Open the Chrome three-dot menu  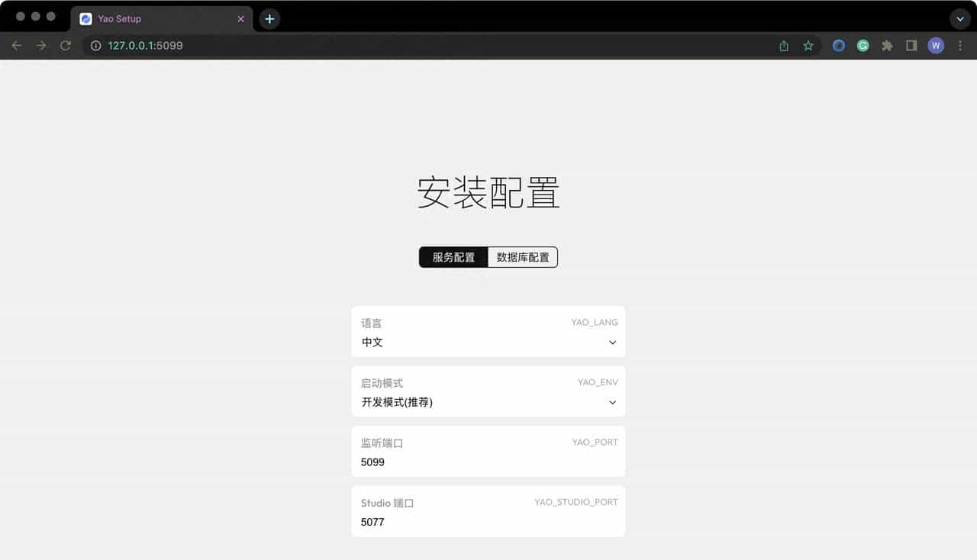[x=960, y=46]
